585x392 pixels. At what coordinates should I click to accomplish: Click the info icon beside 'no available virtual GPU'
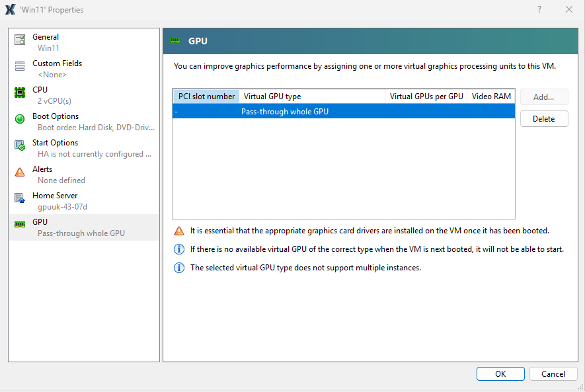click(x=179, y=249)
